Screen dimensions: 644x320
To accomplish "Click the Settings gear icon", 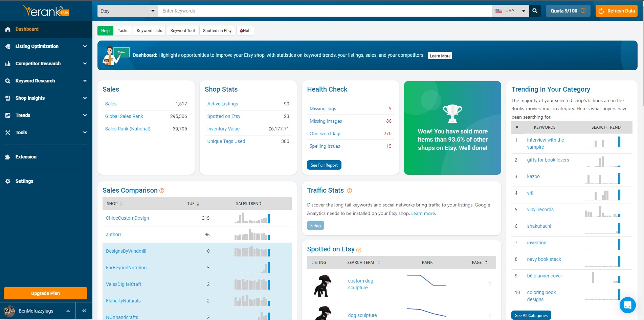I will point(8,181).
